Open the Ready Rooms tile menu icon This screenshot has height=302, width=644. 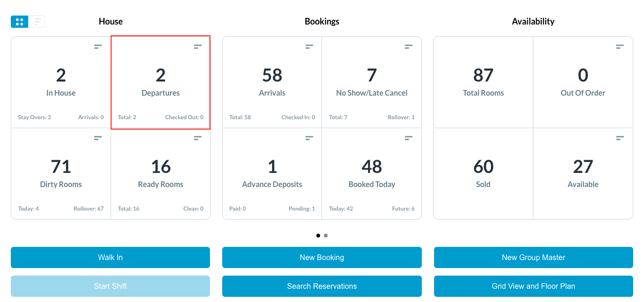coord(198,138)
